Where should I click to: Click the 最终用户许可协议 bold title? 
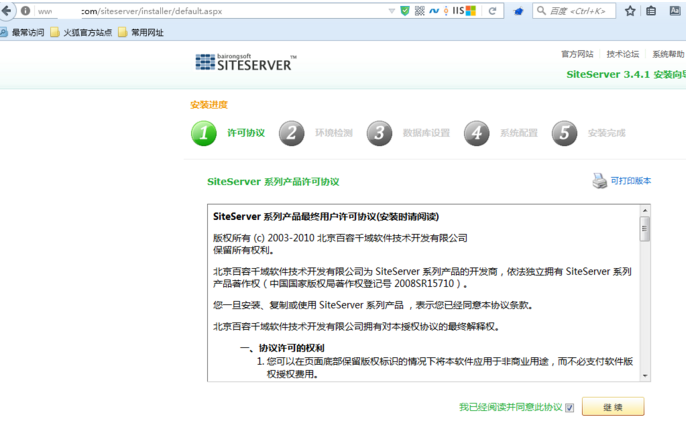click(x=326, y=217)
